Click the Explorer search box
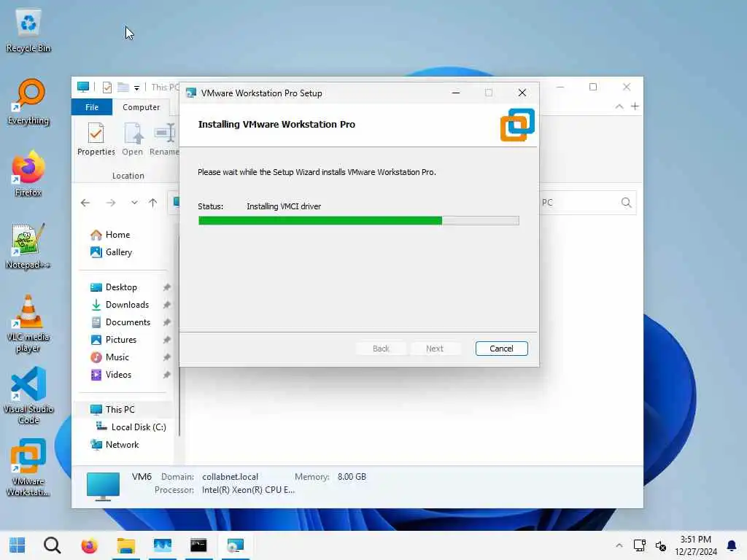747x560 pixels. point(587,203)
